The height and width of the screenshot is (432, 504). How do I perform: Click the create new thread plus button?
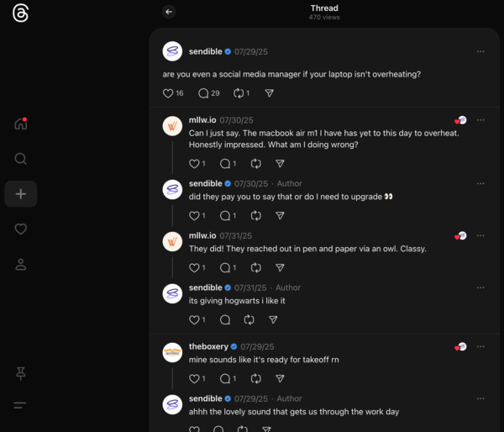21,194
